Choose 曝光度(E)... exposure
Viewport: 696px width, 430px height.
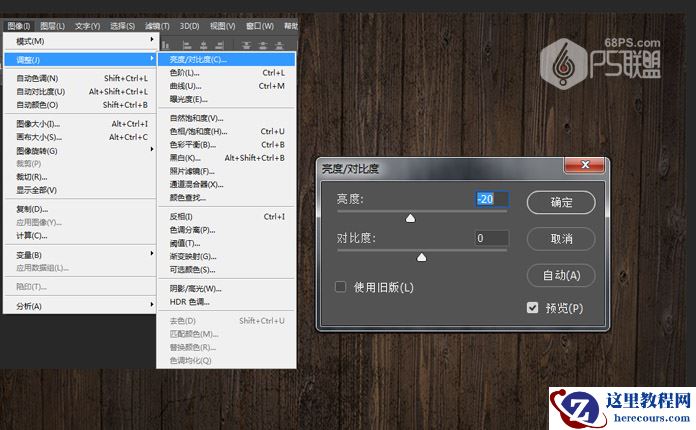point(226,99)
